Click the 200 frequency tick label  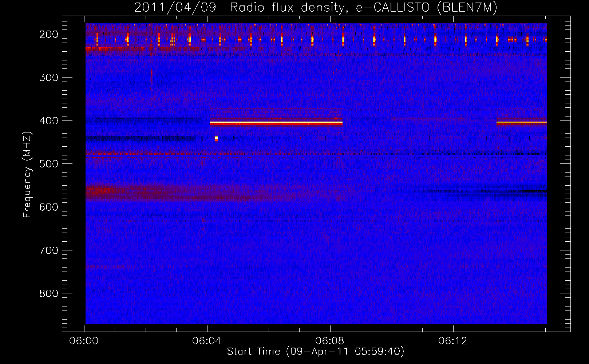tap(49, 34)
